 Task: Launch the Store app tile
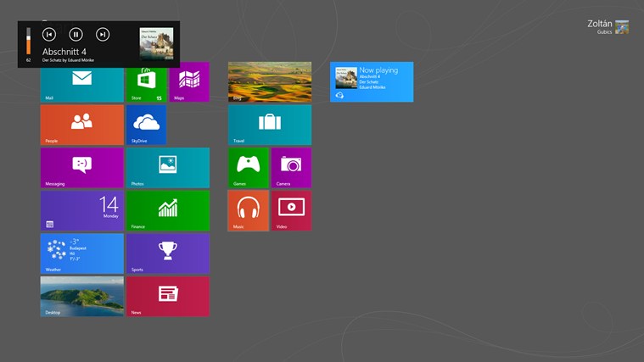coord(146,83)
